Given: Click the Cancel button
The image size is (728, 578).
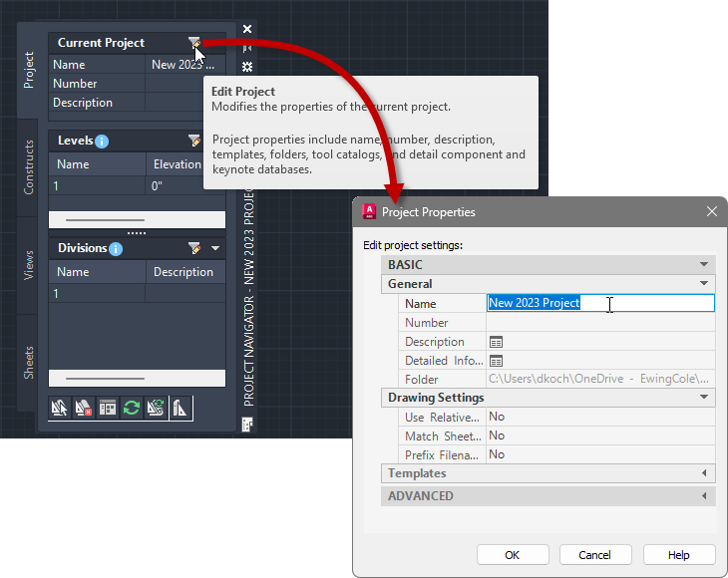Looking at the screenshot, I should [595, 555].
